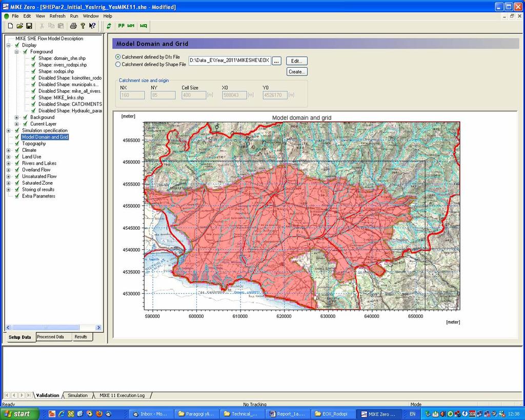
Task: Toggle checkmark beside Shape: rodopi.shp
Action: (x=33, y=71)
